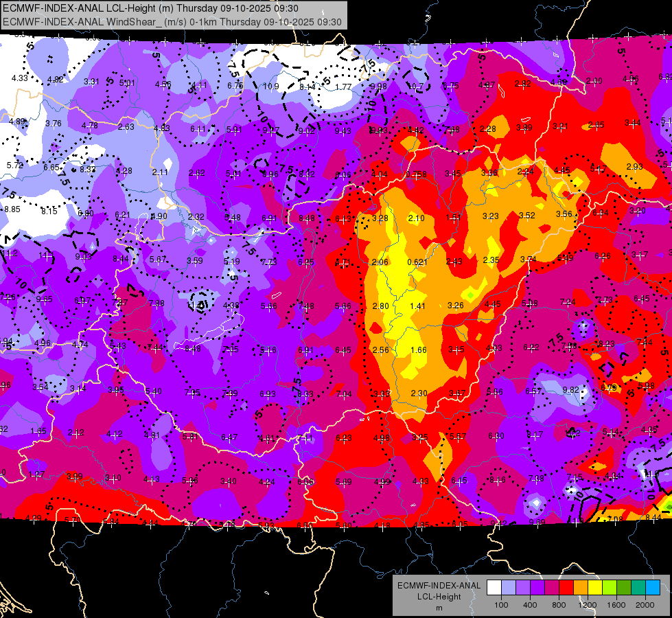Click the white legend color swatch

[494, 587]
